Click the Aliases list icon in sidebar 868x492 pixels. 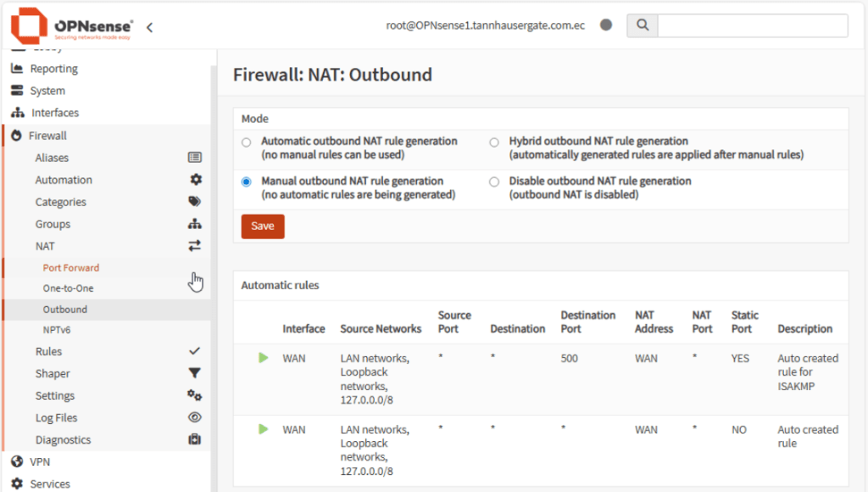coord(195,158)
